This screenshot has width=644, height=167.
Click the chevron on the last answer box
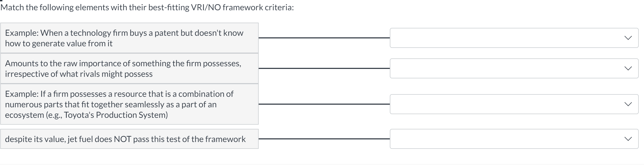[628, 139]
